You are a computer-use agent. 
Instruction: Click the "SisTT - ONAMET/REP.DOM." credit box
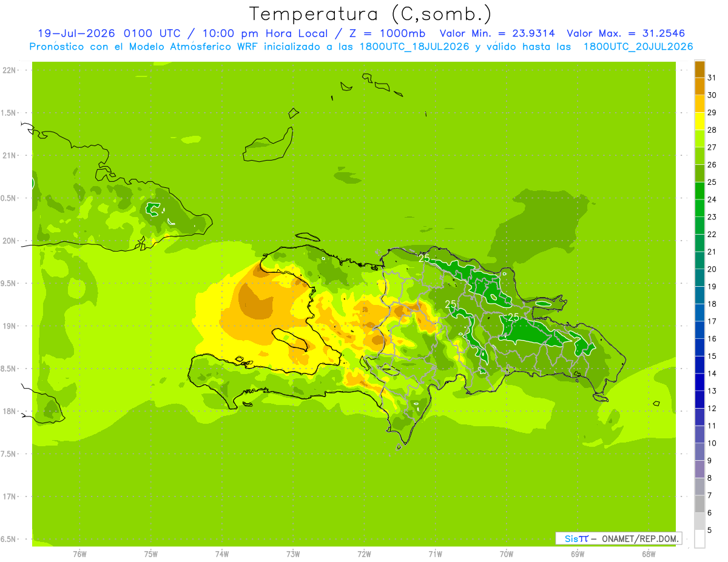tap(618, 538)
